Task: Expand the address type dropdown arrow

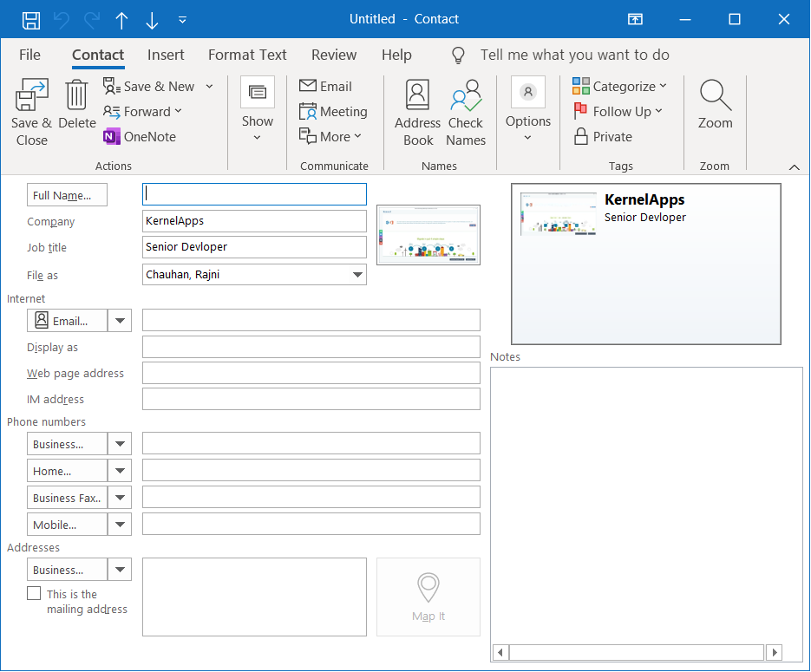Action: tap(120, 569)
